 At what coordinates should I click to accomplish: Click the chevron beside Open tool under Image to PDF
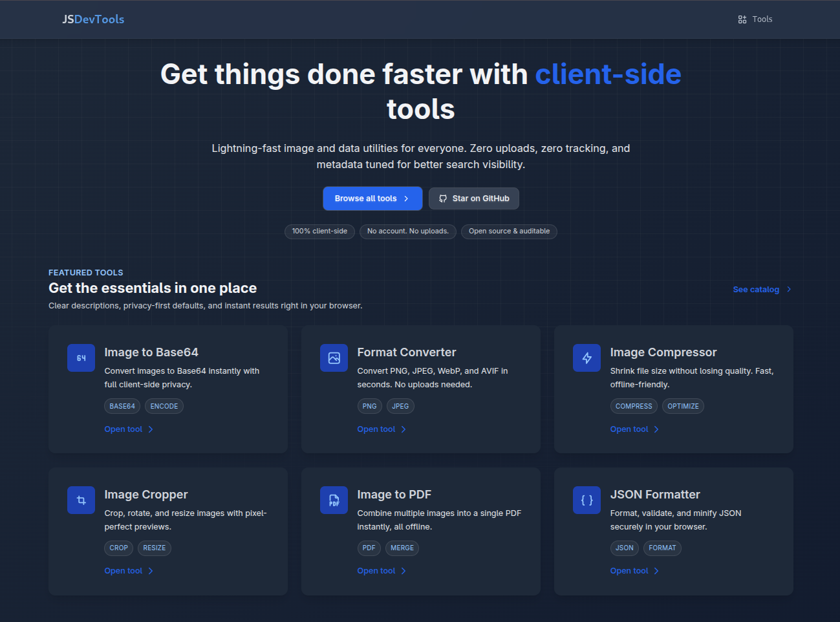pyautogui.click(x=403, y=570)
